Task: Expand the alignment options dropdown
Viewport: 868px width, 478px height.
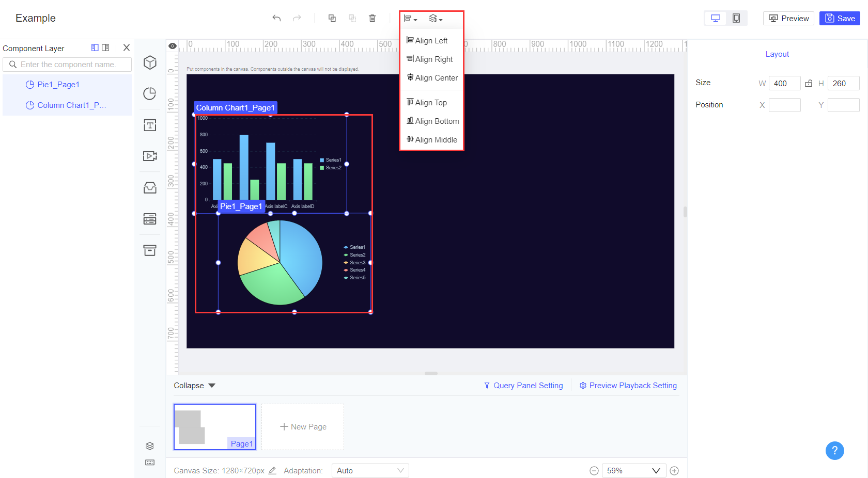Action: pyautogui.click(x=410, y=18)
